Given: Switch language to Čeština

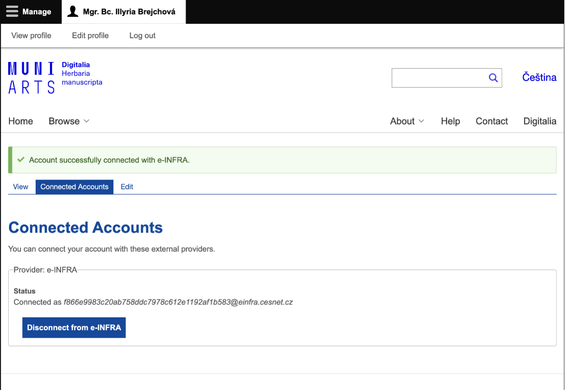Looking at the screenshot, I should pos(539,77).
